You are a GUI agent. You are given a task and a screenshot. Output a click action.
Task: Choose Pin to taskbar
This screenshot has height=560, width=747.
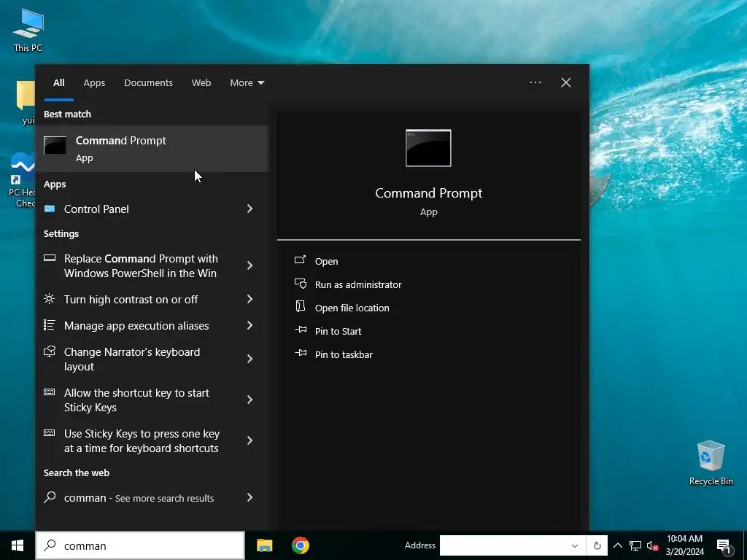pyautogui.click(x=344, y=354)
